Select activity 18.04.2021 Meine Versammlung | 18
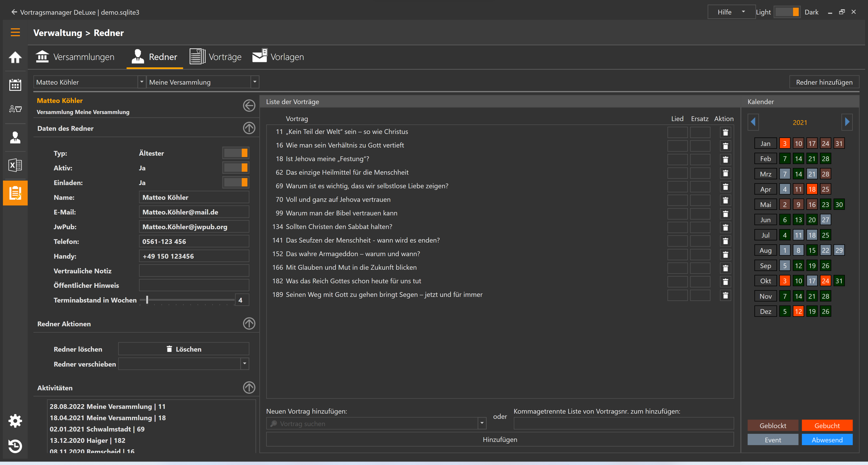 pos(108,417)
